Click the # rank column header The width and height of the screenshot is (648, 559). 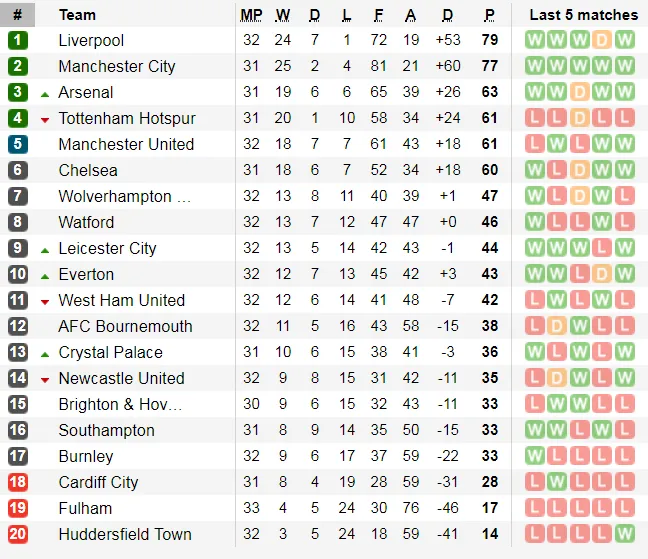[x=17, y=15]
